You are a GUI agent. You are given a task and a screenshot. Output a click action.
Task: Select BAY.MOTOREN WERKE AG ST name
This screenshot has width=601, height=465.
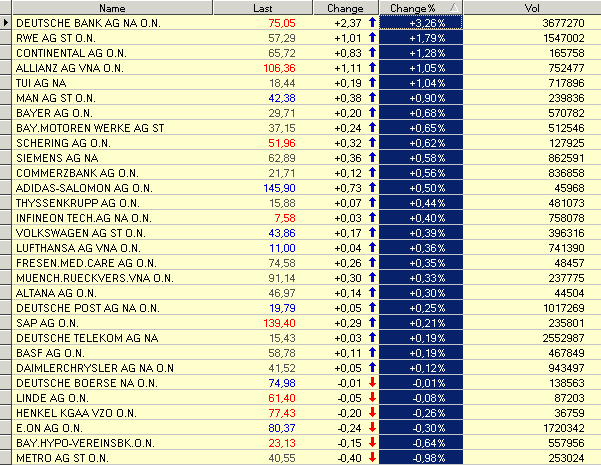pos(90,128)
